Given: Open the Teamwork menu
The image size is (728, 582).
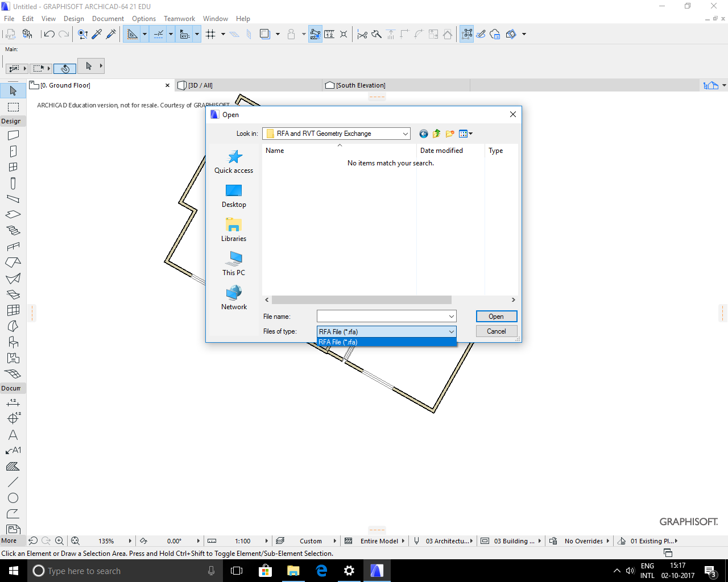Looking at the screenshot, I should (x=179, y=18).
